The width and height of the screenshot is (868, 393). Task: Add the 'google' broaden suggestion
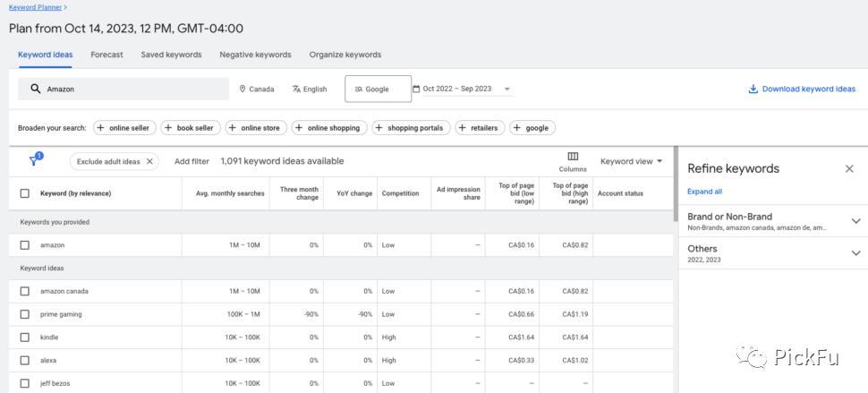click(x=532, y=128)
